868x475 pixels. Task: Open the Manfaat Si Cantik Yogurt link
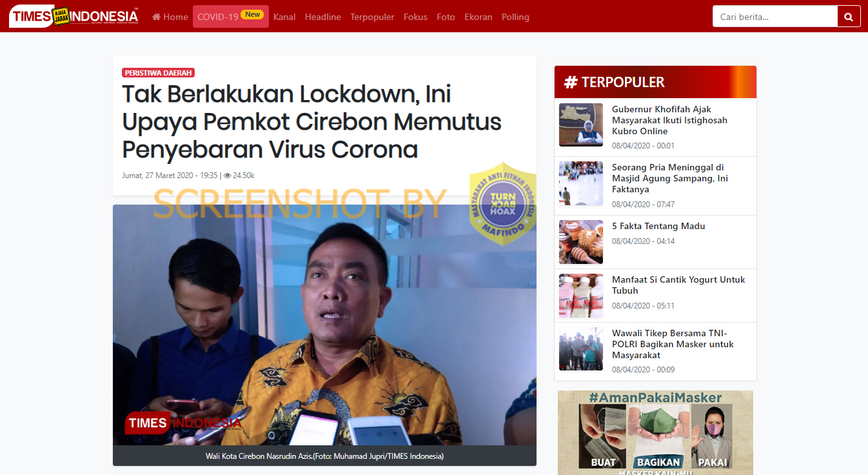pos(678,285)
